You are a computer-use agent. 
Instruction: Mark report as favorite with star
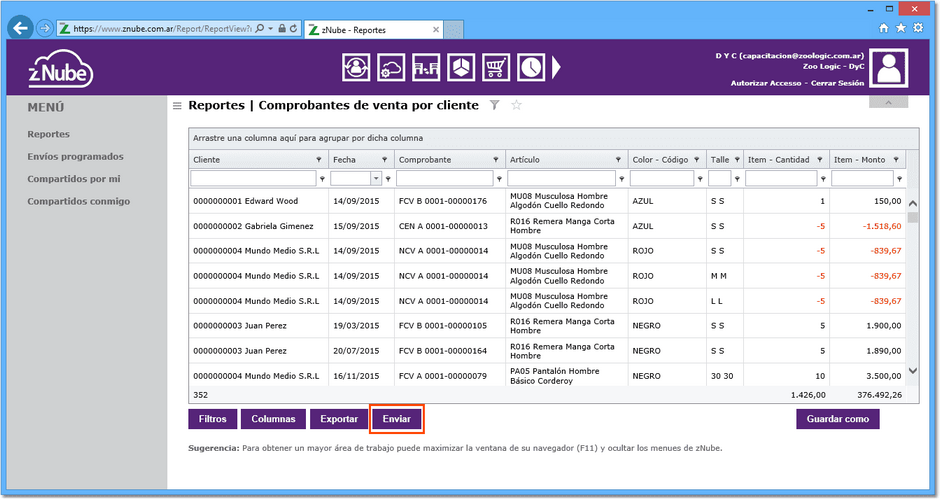pyautogui.click(x=516, y=106)
